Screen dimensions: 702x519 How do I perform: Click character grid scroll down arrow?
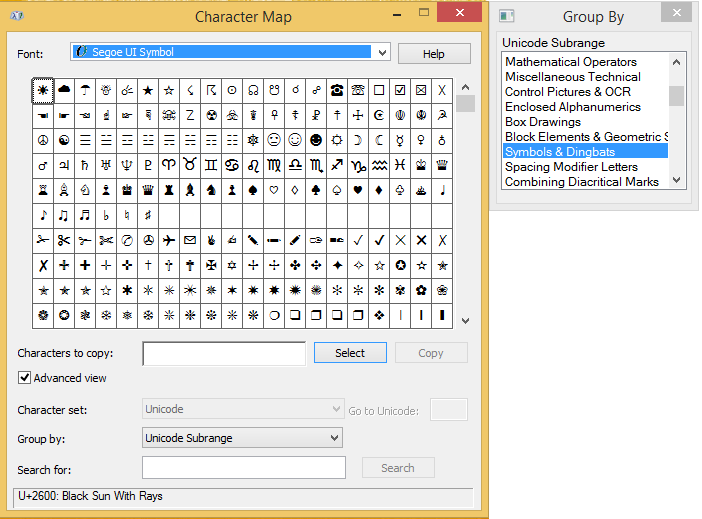(465, 321)
